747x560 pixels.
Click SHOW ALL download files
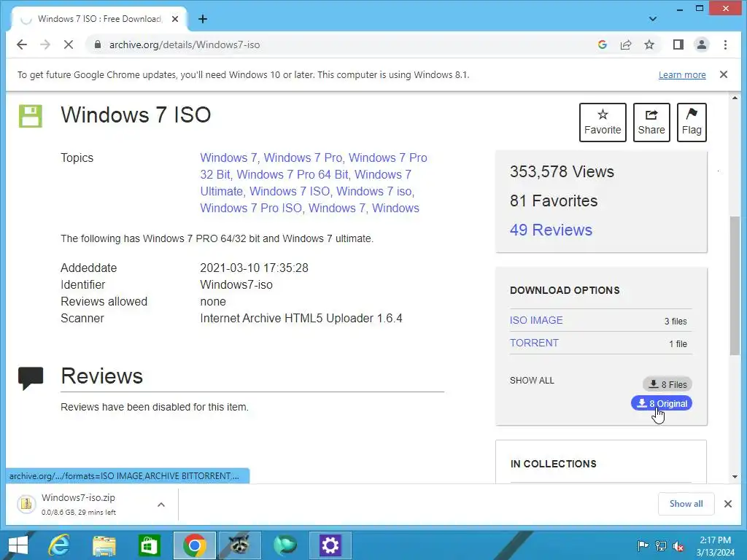tap(532, 381)
